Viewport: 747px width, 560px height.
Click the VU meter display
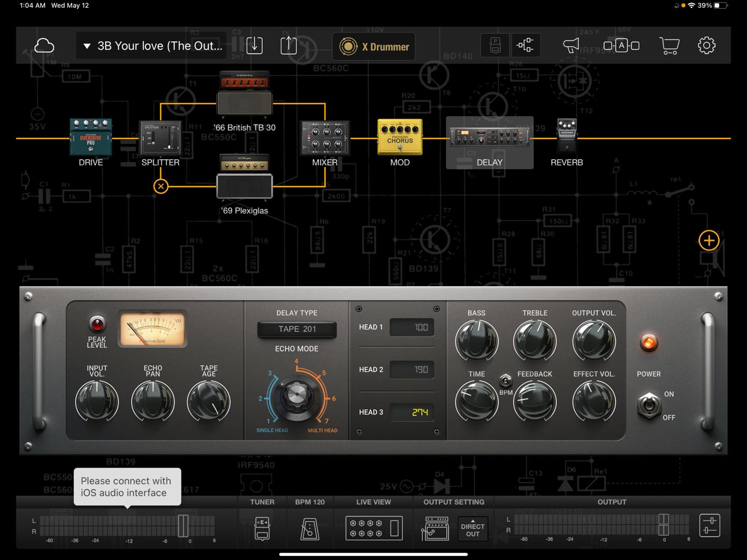[152, 329]
